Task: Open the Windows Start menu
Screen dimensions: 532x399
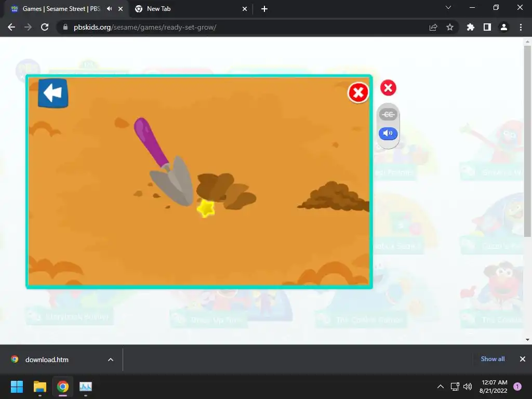Action: [17, 387]
